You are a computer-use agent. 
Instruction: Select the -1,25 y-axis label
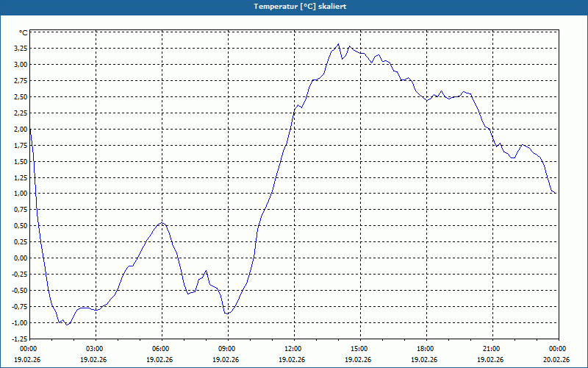20,339
